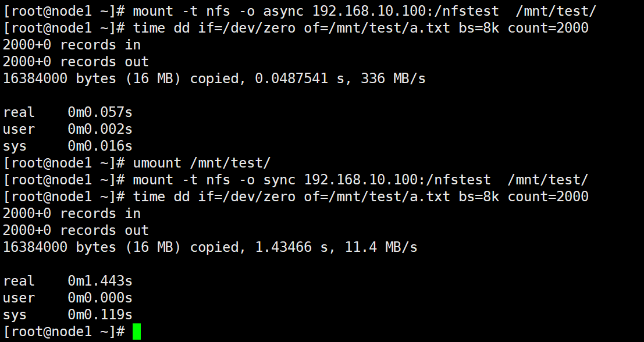Click the real time value "0m0.057s"

[100, 112]
